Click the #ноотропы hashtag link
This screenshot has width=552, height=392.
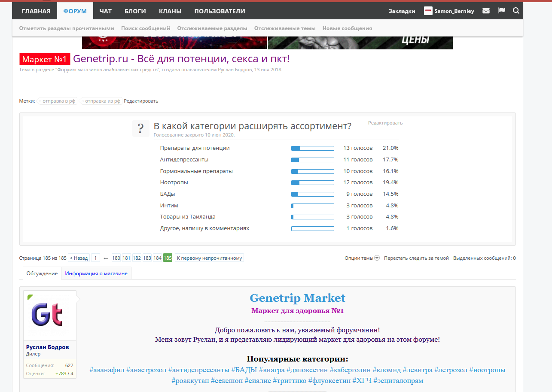[x=487, y=370]
